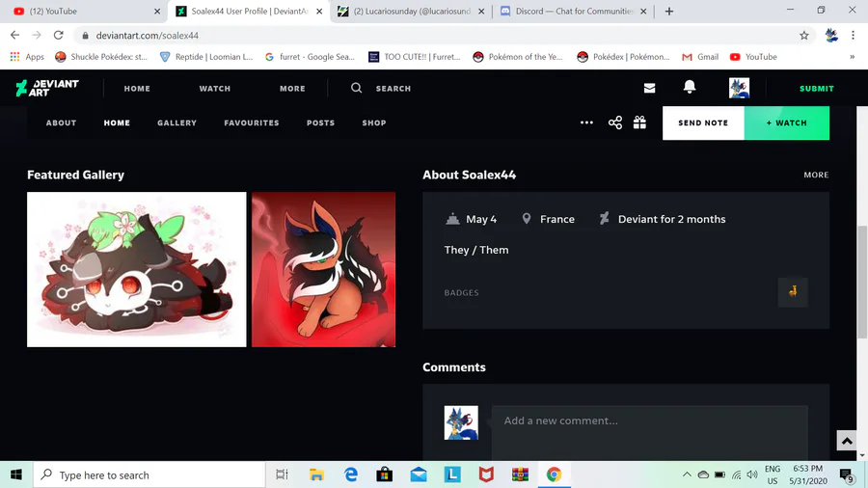Open Task View on taskbar

(x=282, y=474)
